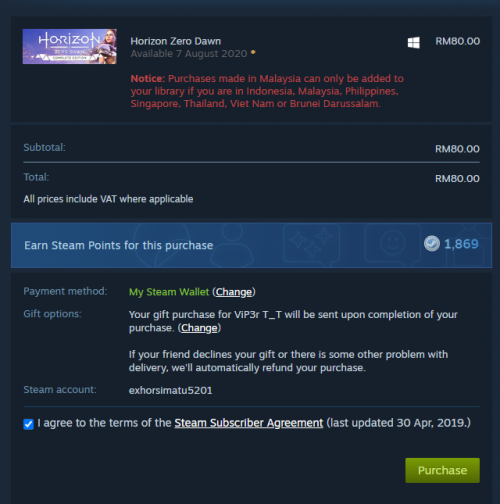Click the VAT included notice text
The height and width of the screenshot is (504, 500).
click(x=108, y=199)
